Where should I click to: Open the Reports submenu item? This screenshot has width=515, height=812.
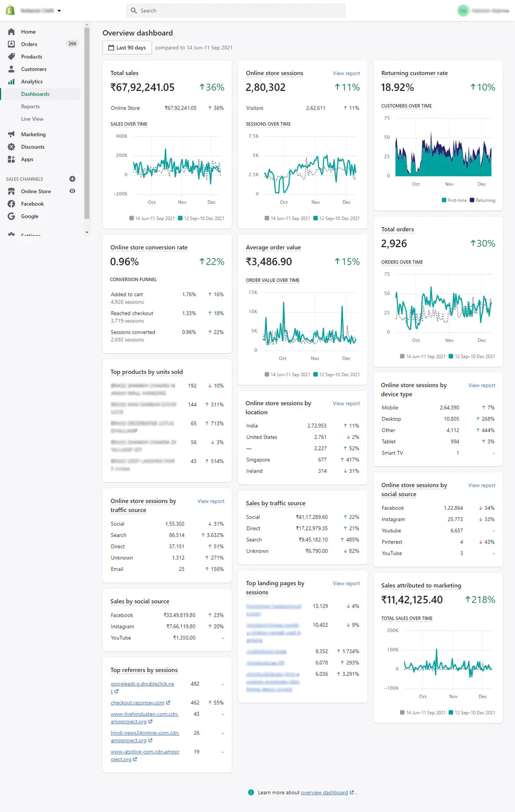tap(30, 107)
